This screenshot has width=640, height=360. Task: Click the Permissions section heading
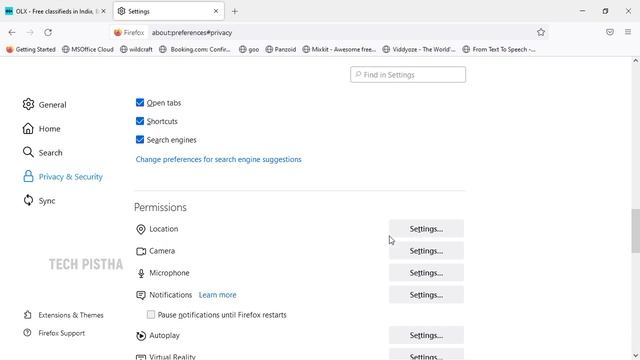(160, 207)
